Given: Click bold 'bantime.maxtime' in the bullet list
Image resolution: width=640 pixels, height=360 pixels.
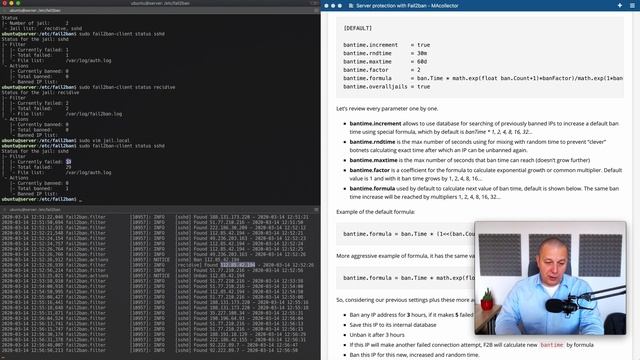Looking at the screenshot, I should (x=373, y=160).
